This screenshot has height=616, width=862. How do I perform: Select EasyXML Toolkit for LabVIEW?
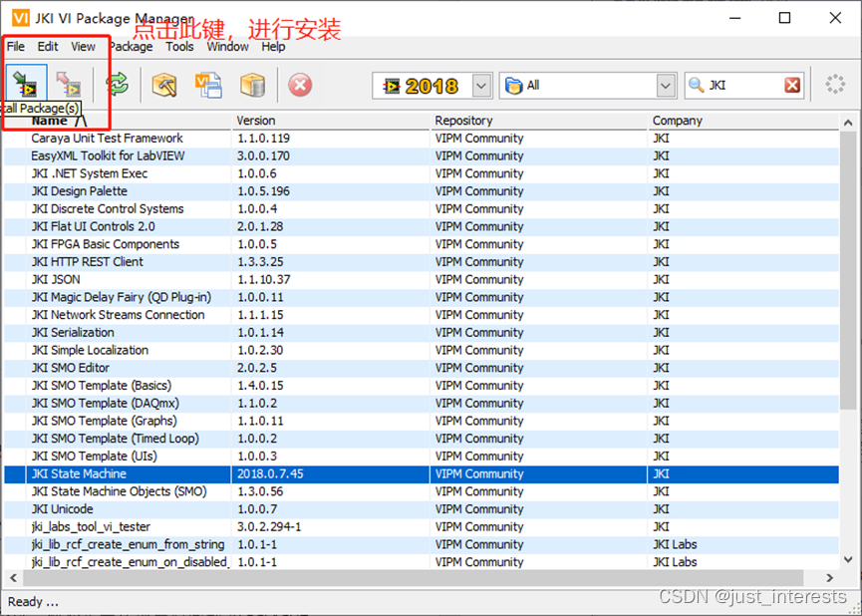point(422,155)
